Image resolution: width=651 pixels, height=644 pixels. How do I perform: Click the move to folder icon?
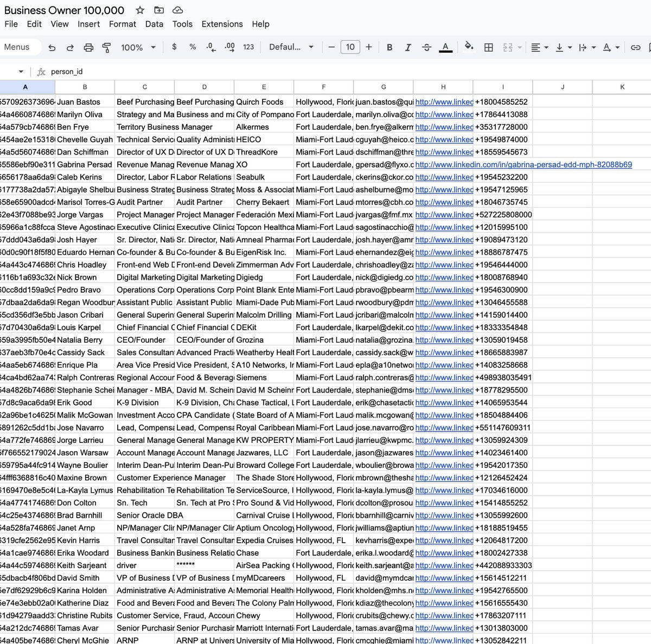click(x=158, y=10)
